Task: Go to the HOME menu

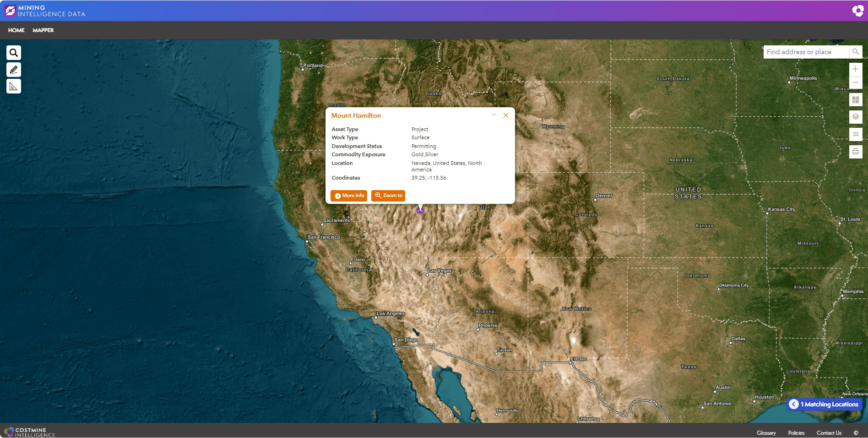Action: click(x=16, y=30)
